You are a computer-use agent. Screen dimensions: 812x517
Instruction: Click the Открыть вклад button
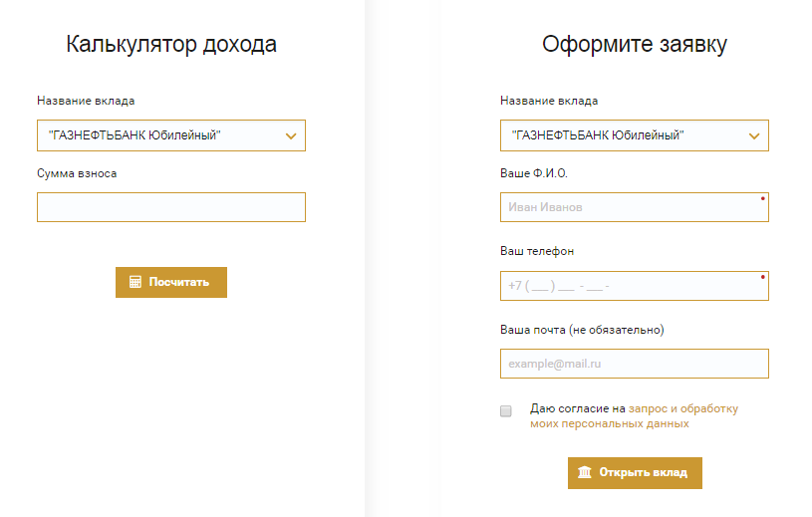635,473
